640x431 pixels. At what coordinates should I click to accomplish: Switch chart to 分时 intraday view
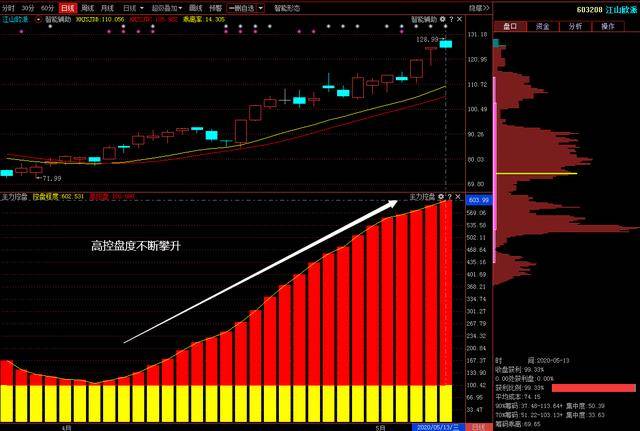(x=8, y=6)
